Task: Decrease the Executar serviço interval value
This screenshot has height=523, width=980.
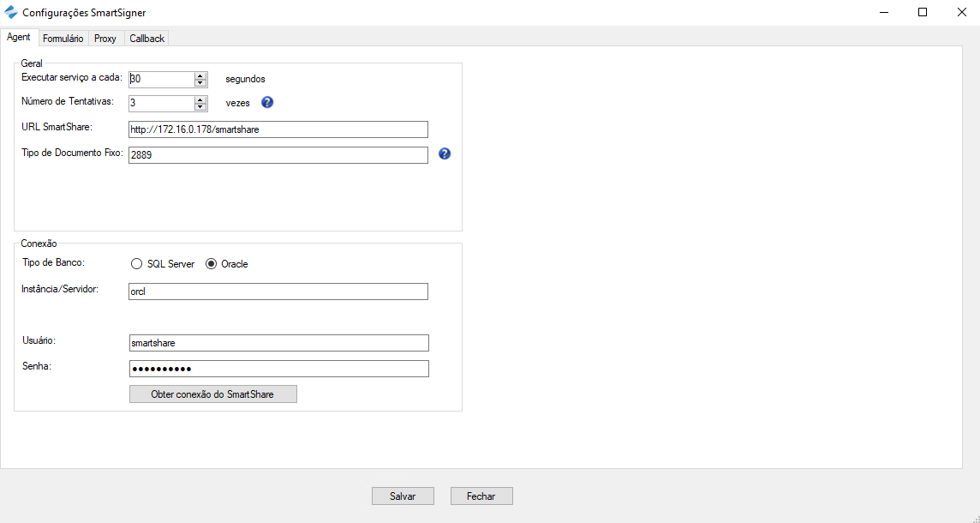Action: click(200, 83)
